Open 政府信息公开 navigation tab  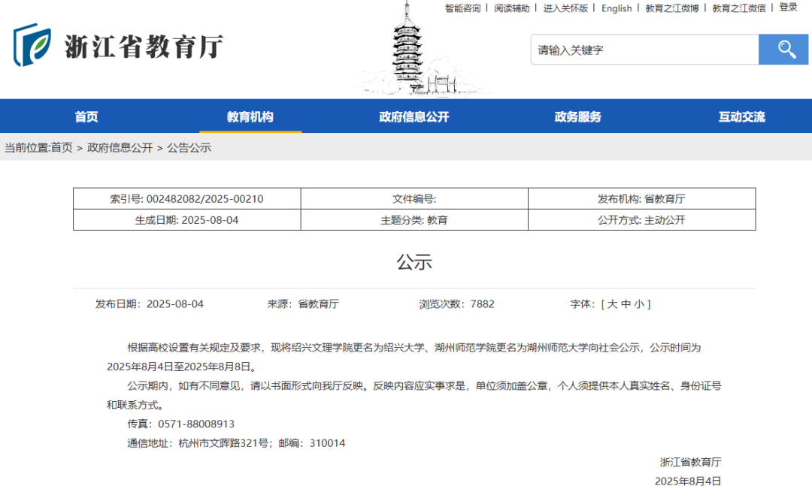414,116
